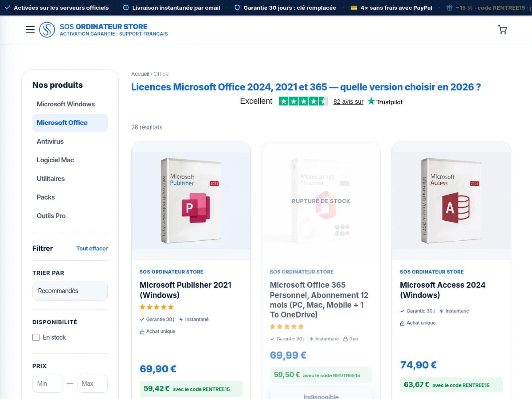Click Tout effacer filter link
Viewport: 532px width, 399px height.
(92, 248)
